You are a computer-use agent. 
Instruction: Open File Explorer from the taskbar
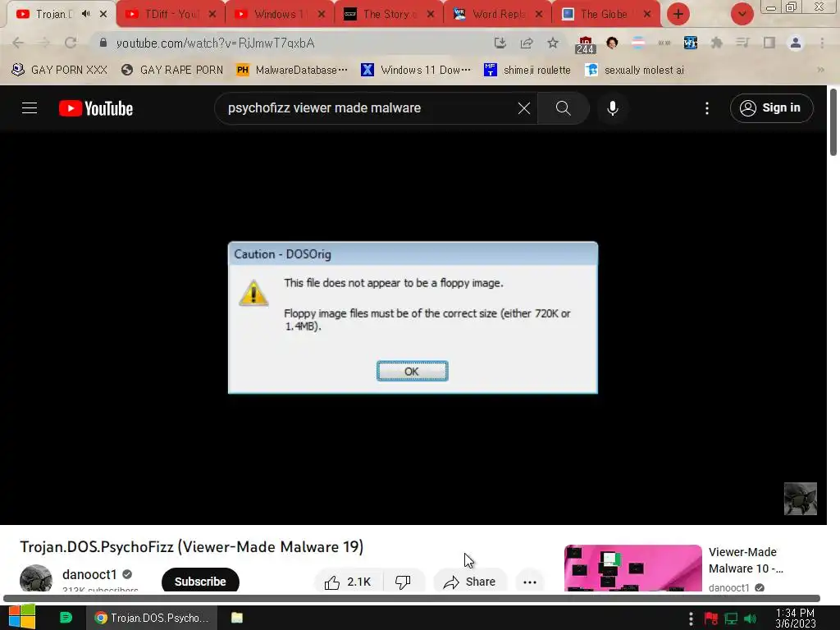(x=237, y=618)
